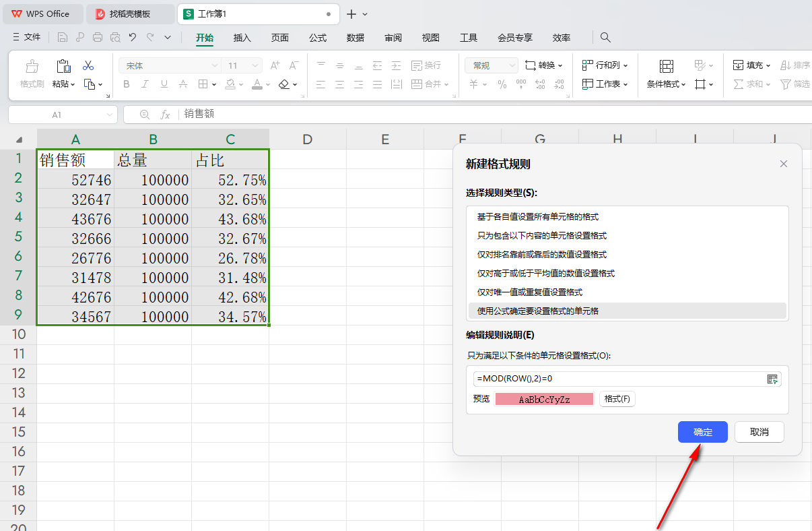Click the currency format icon
The height and width of the screenshot is (531, 812).
click(474, 84)
